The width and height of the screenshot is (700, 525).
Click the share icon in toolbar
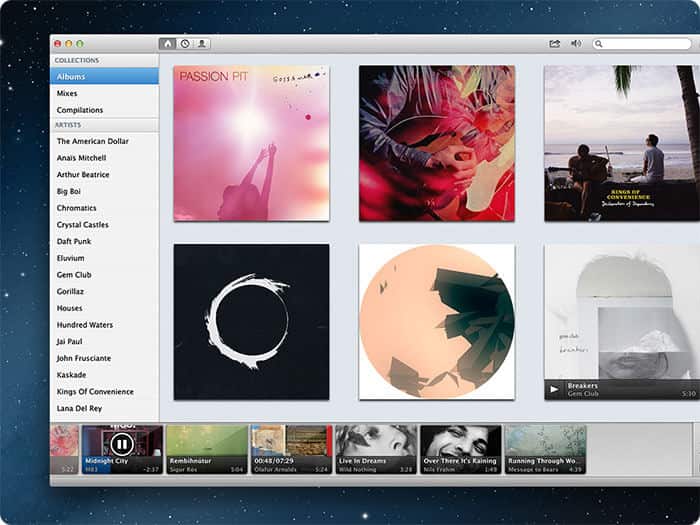pyautogui.click(x=554, y=44)
